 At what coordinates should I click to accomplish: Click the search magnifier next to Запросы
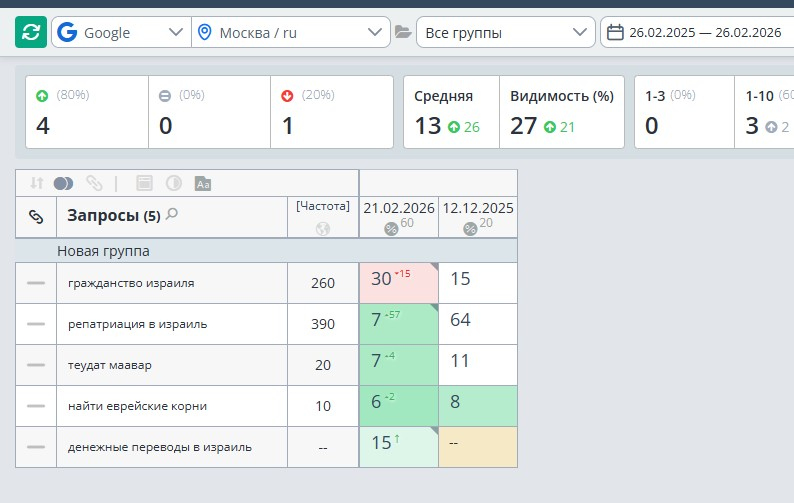point(172,214)
